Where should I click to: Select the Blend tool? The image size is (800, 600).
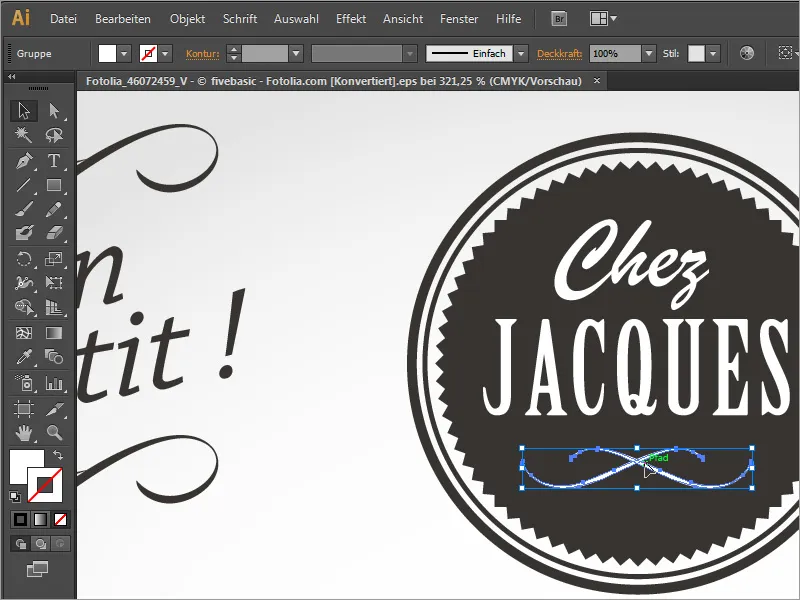[x=54, y=357]
